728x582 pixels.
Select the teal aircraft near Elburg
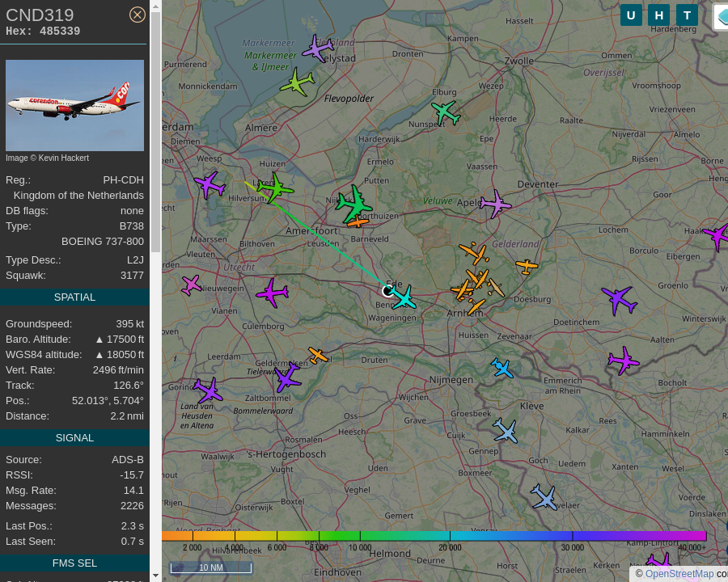click(446, 113)
